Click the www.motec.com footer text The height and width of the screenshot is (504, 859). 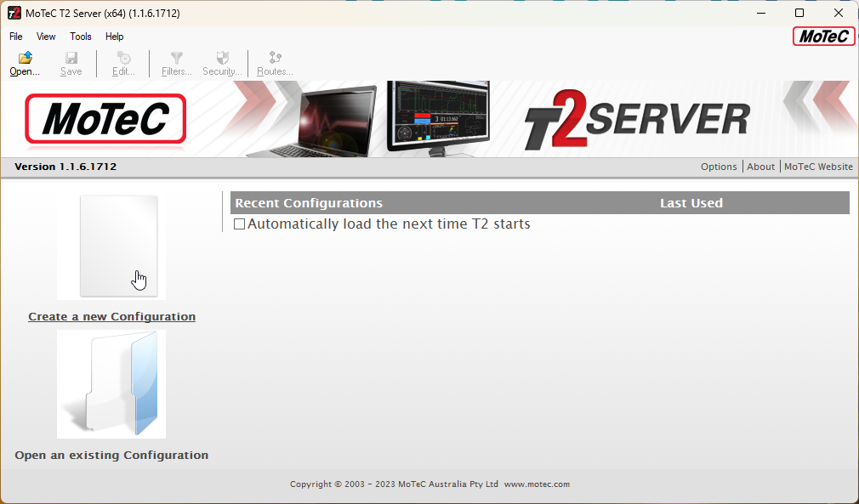click(537, 484)
